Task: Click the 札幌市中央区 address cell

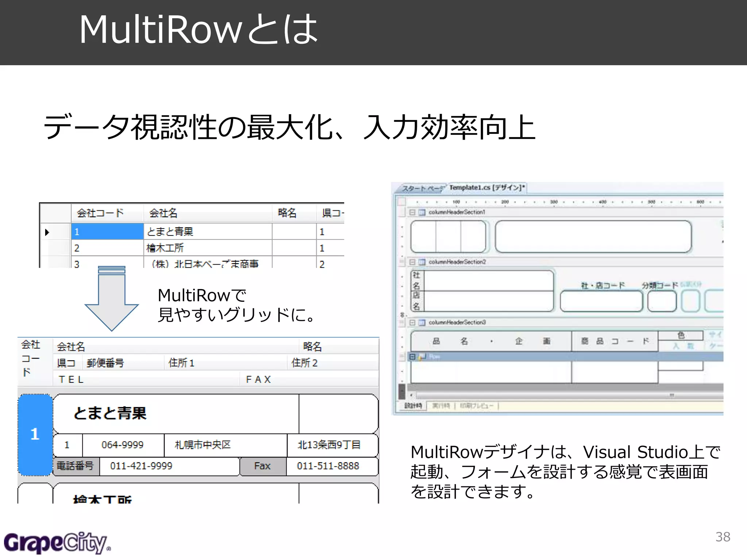Action: click(x=225, y=445)
